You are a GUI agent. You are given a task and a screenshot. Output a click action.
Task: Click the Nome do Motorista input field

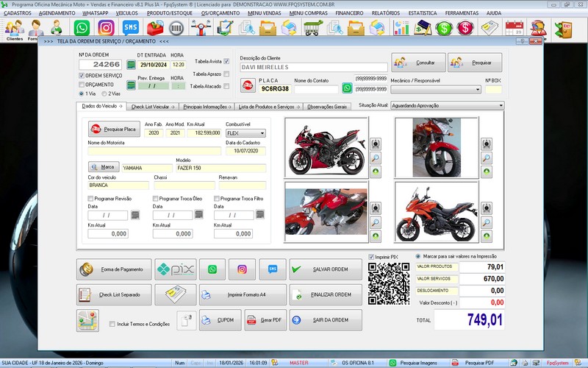(154, 151)
